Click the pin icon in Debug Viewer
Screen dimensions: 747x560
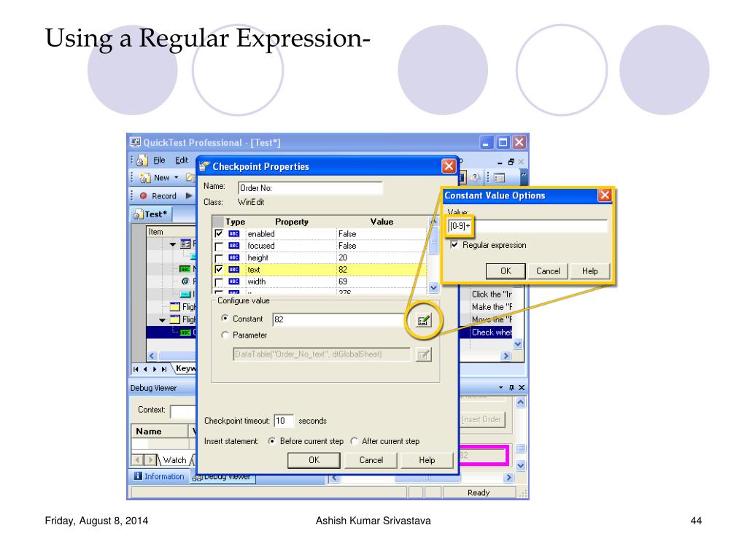click(511, 388)
